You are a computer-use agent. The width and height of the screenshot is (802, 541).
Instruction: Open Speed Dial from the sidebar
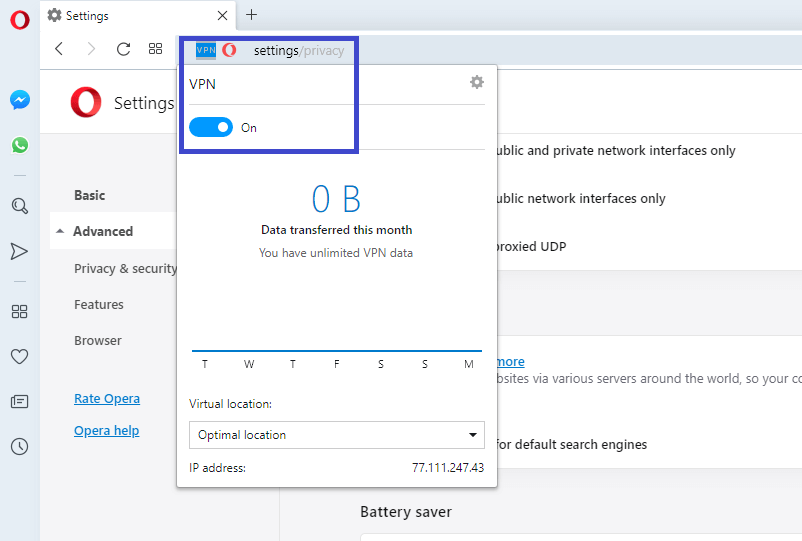pos(19,311)
